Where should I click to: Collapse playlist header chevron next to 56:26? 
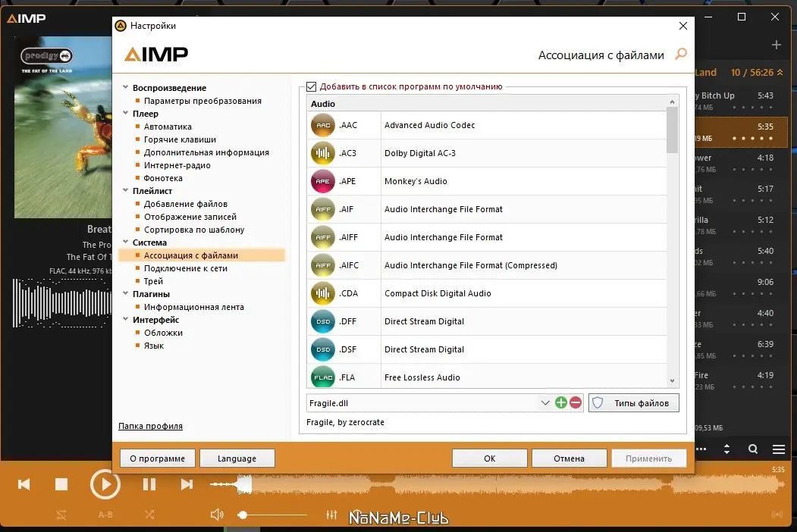coord(780,73)
